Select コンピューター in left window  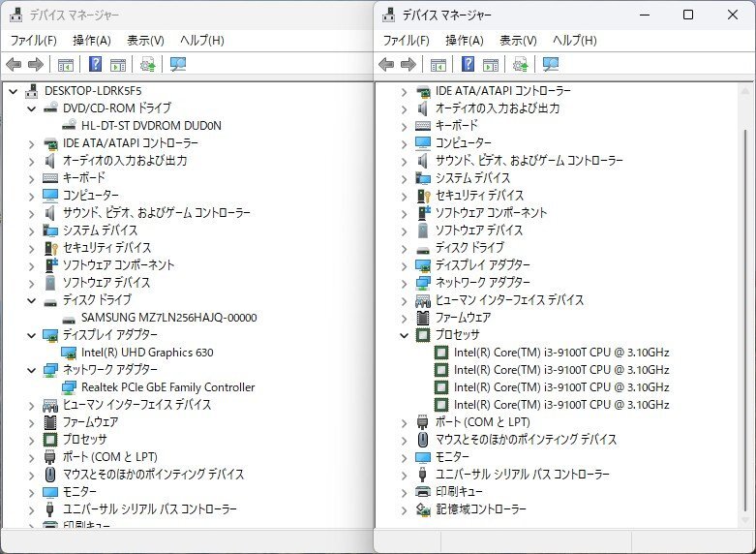(x=91, y=196)
